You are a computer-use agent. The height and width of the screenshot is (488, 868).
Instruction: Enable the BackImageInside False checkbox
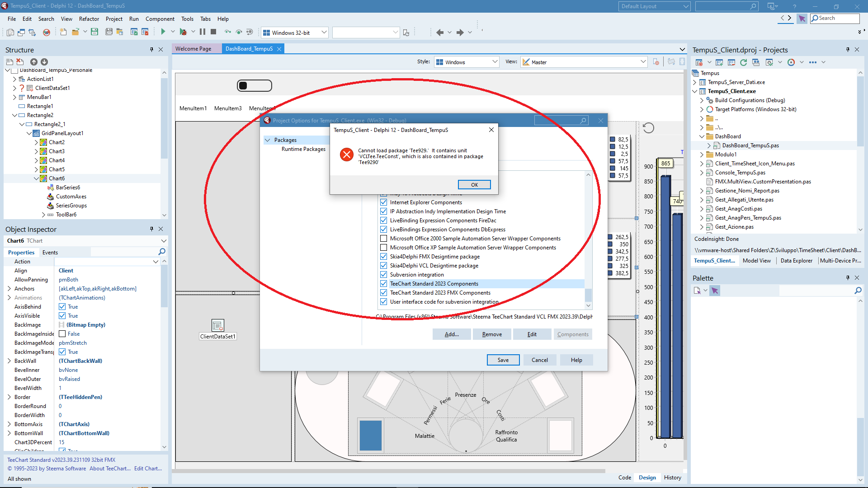tap(62, 334)
